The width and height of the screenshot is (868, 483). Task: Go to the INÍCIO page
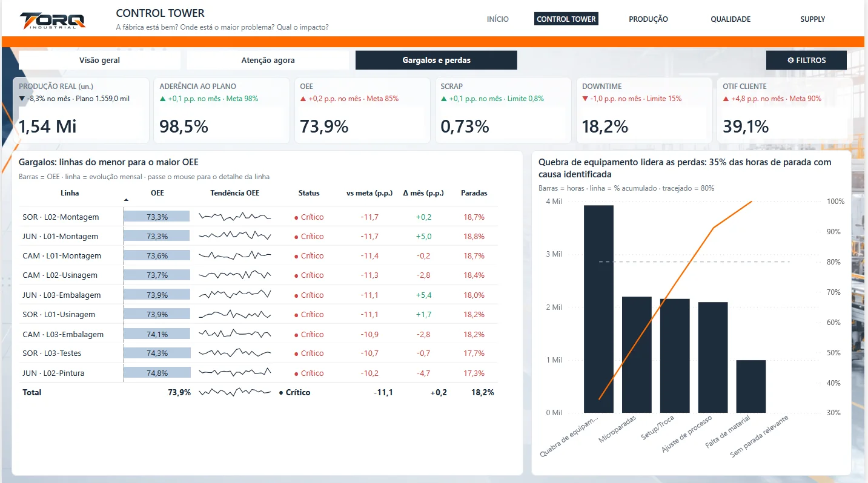[498, 19]
